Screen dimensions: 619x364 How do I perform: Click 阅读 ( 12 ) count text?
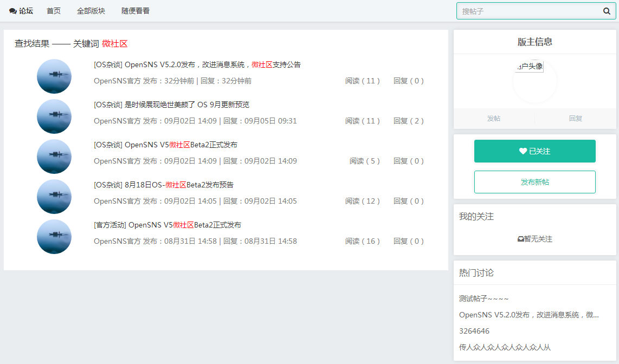pos(363,201)
